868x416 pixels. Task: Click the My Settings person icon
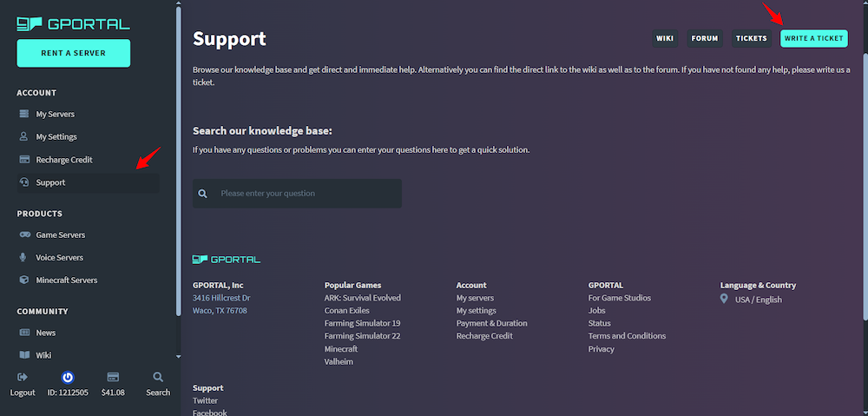click(x=23, y=136)
